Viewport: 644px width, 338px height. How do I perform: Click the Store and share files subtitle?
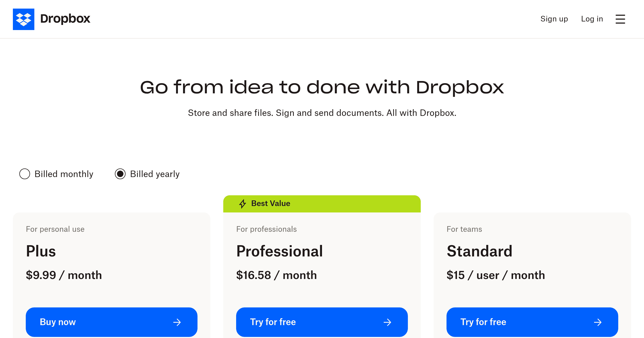[x=322, y=113]
